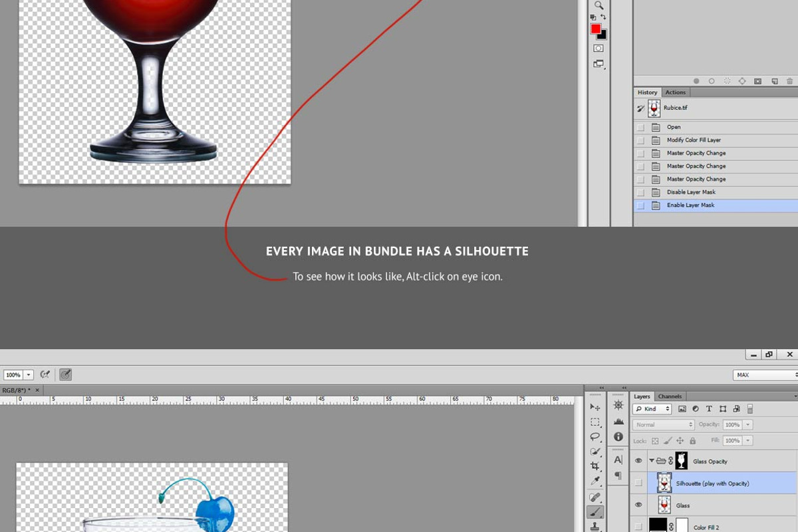
Task: Select the Layers tab
Action: [x=642, y=396]
